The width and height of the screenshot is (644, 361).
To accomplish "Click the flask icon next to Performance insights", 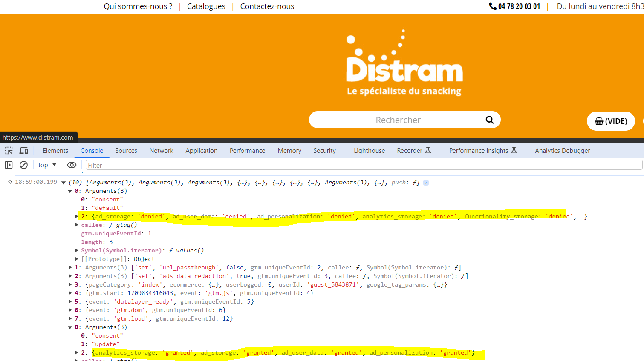I will [x=514, y=150].
